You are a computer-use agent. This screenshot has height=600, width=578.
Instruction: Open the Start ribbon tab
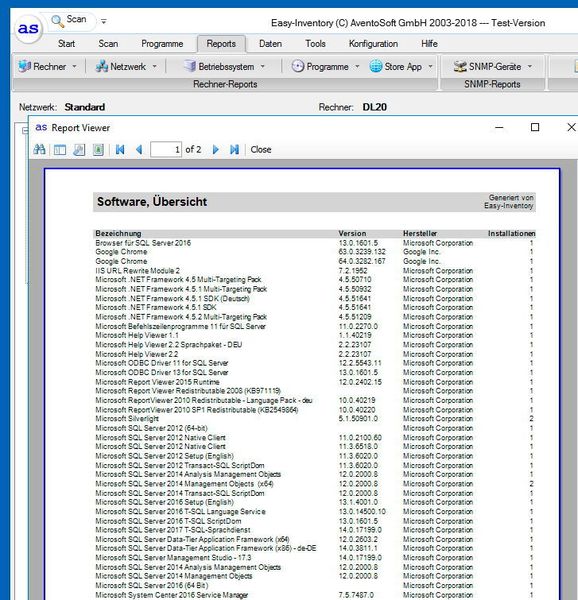point(66,44)
